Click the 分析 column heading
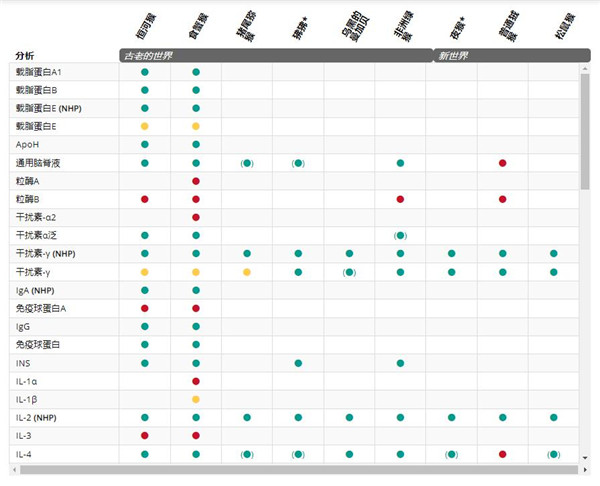Image resolution: width=600 pixels, height=486 pixels. pyautogui.click(x=25, y=55)
